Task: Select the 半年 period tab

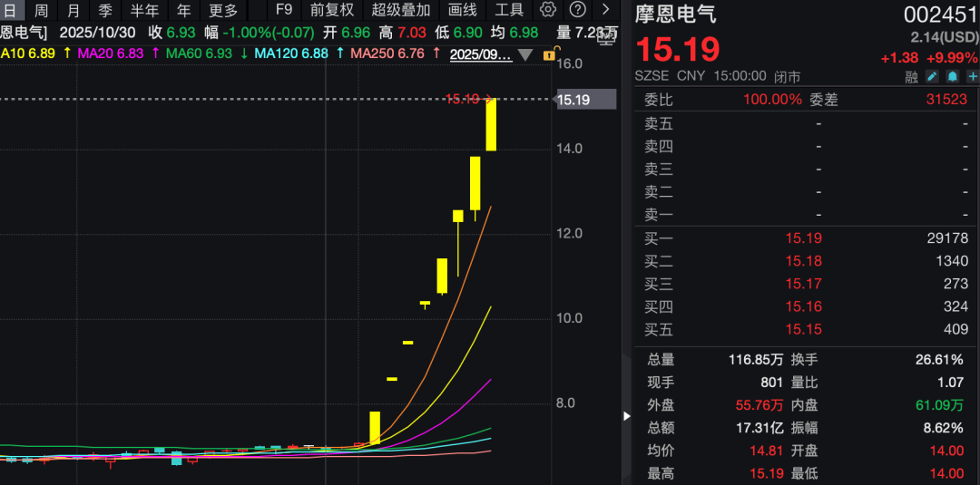Action: click(x=144, y=10)
